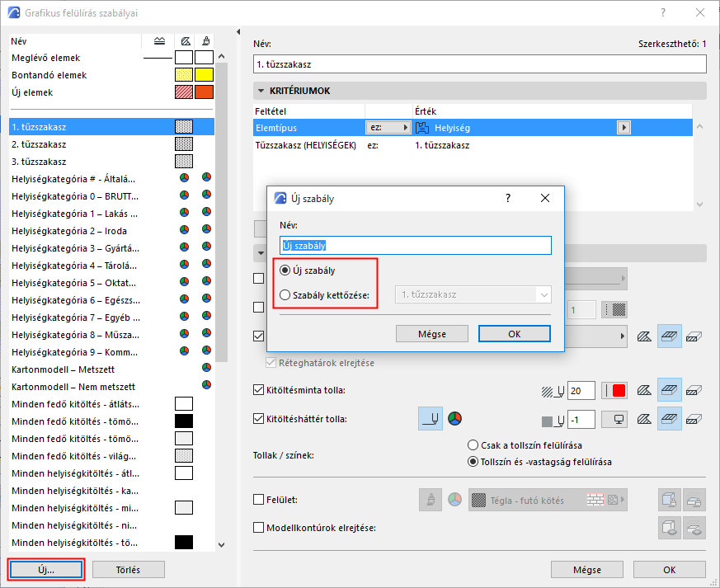Click the fill icon of Helyiségkategória 1 – Lakás
Image resolution: width=720 pixels, height=588 pixels.
(x=184, y=213)
